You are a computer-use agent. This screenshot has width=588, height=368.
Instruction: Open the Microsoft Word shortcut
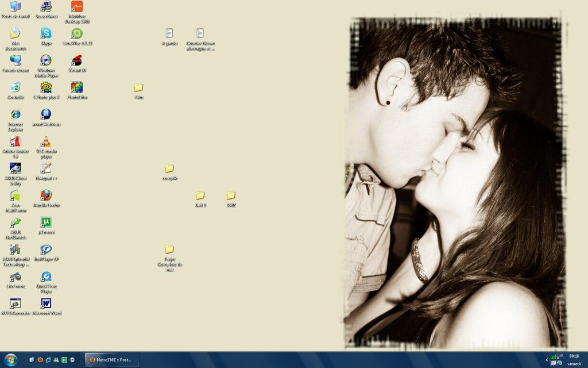tap(46, 303)
